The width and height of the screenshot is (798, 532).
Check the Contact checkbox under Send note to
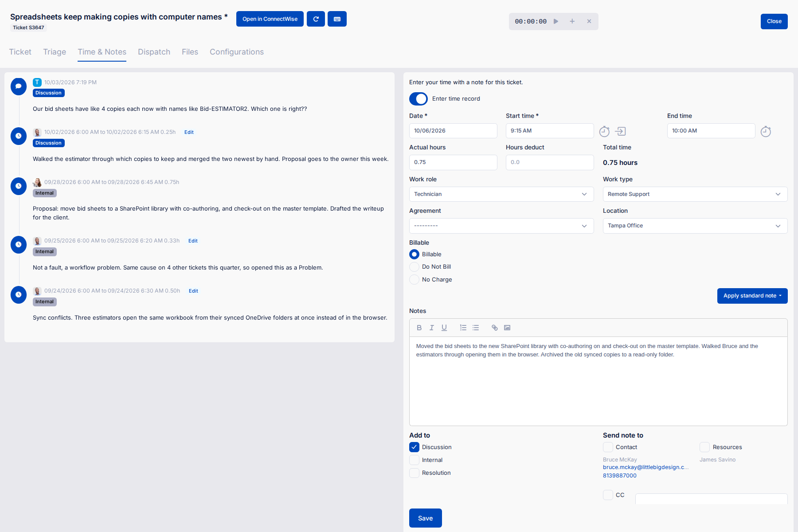608,447
